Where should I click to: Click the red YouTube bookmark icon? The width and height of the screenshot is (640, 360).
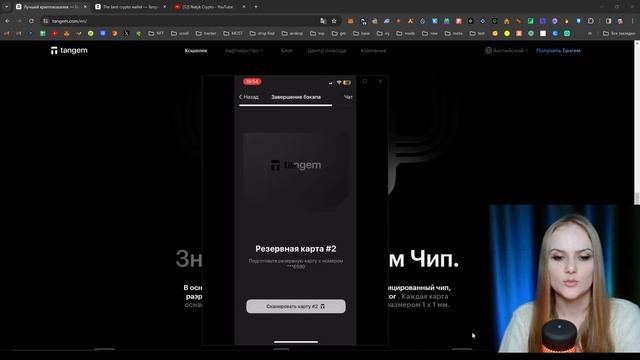(55, 33)
